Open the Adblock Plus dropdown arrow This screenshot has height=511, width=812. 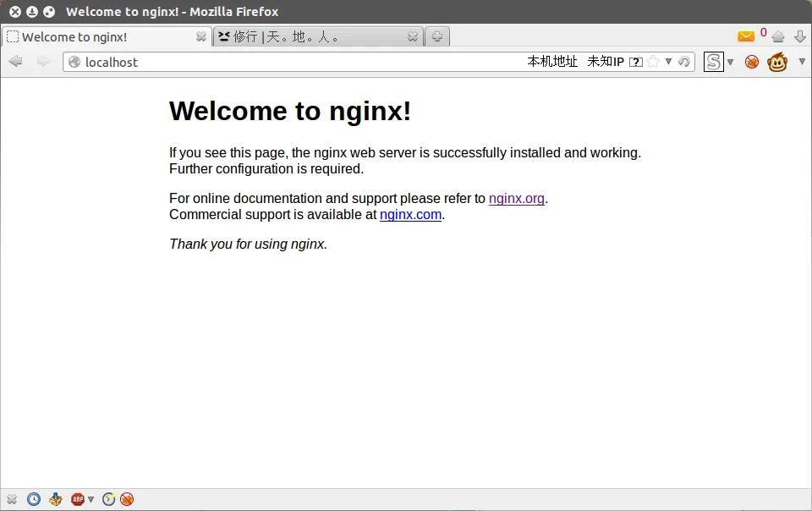[91, 500]
